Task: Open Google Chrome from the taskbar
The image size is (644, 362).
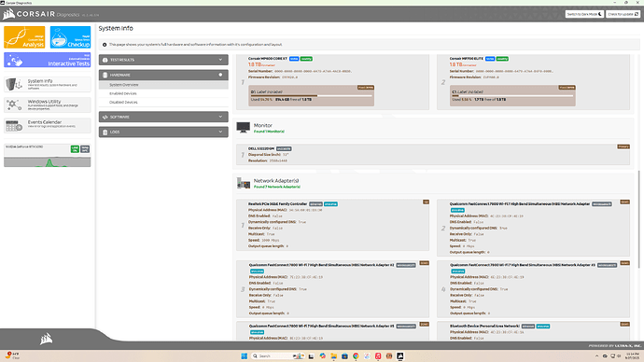Action: pyautogui.click(x=356, y=355)
